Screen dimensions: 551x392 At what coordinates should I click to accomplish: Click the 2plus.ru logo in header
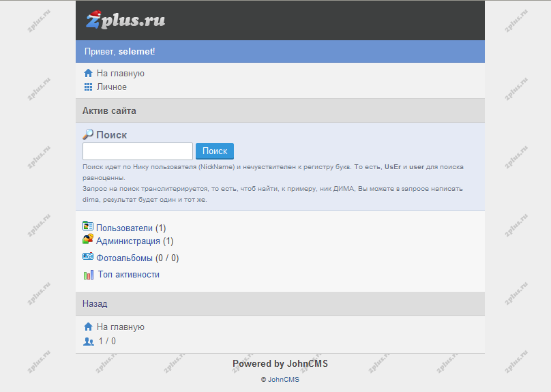(125, 20)
